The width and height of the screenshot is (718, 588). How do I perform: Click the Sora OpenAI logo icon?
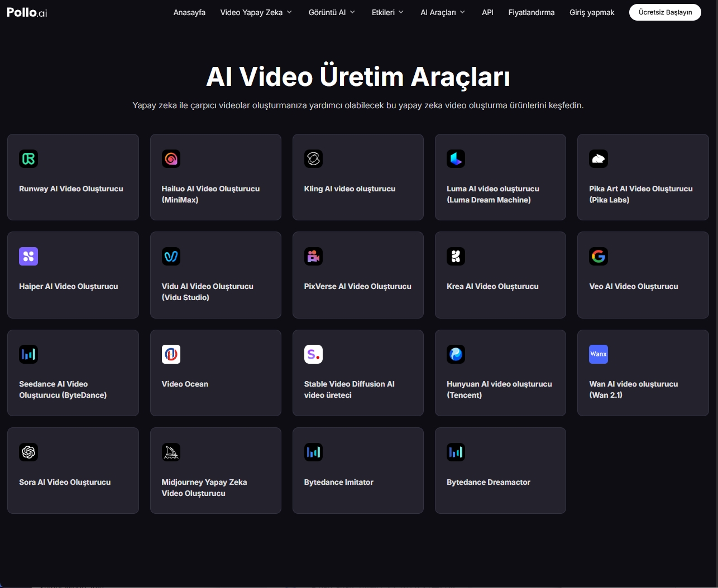(28, 452)
